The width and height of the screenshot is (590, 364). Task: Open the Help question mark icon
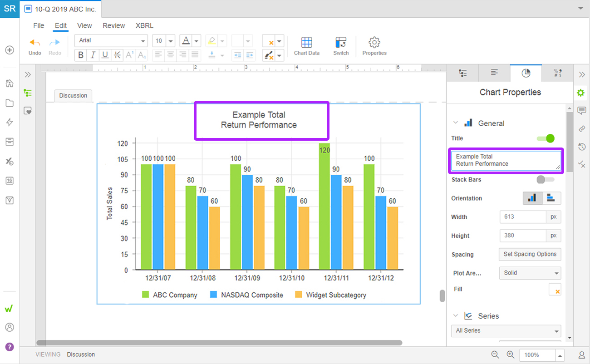[x=10, y=347]
